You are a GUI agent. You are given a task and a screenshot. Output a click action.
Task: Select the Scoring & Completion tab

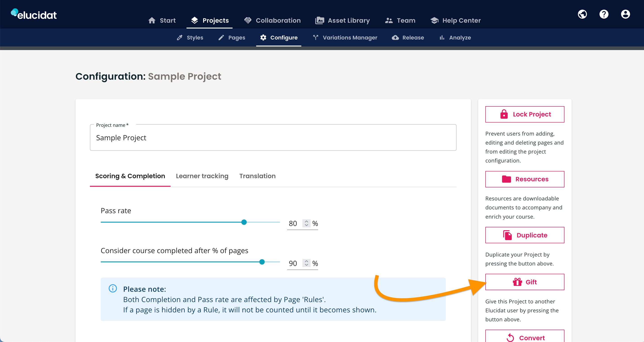[x=130, y=176]
